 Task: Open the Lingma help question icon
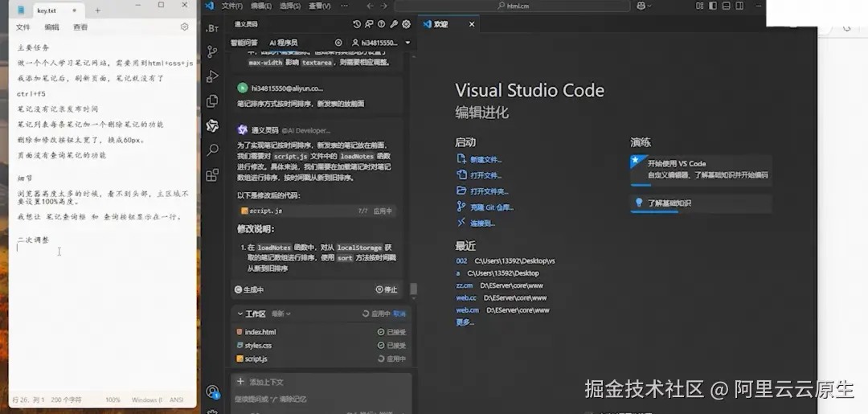coord(382,24)
